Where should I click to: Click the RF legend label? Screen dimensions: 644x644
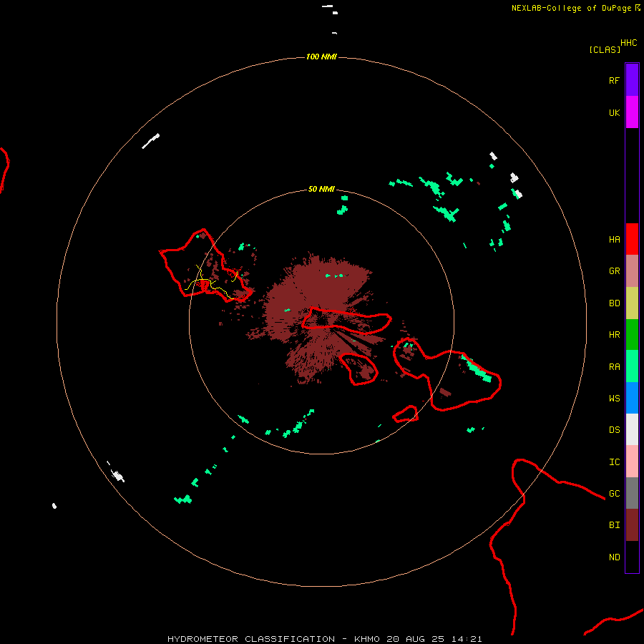(x=614, y=80)
